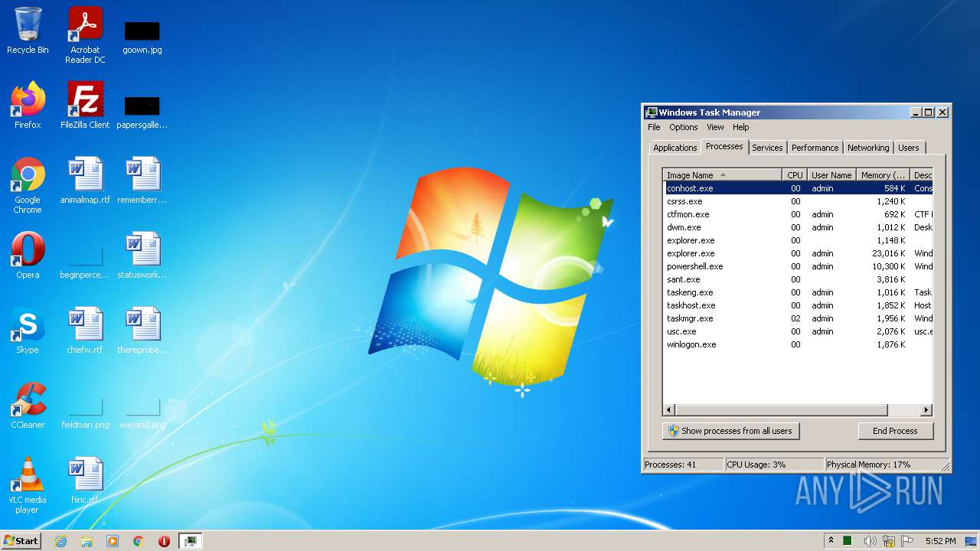This screenshot has height=551, width=980.
Task: Select the ctfmon.exe process
Action: (798, 214)
